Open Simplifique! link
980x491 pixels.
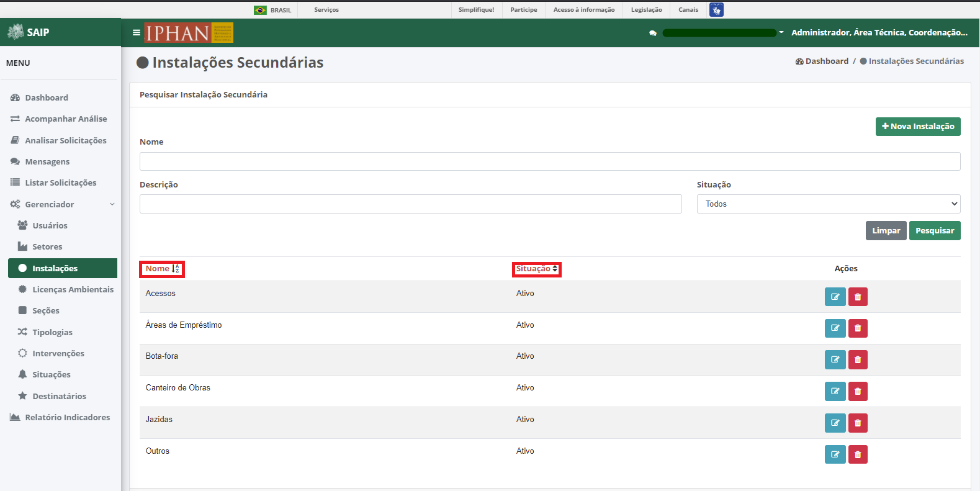476,10
